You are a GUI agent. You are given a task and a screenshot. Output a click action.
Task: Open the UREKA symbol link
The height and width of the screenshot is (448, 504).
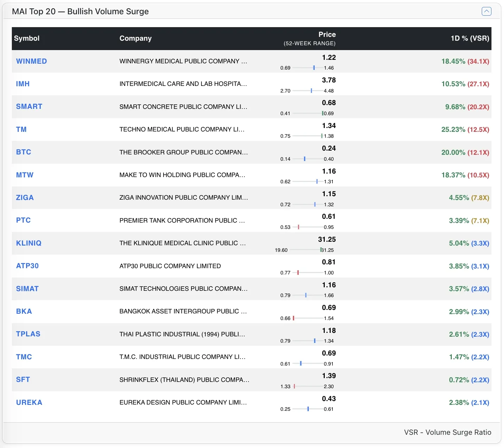point(29,402)
